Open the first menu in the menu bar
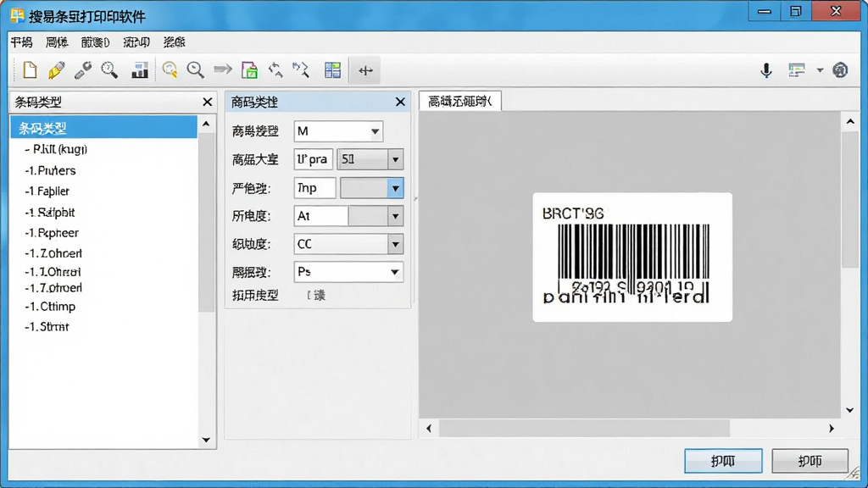Image resolution: width=868 pixels, height=488 pixels. click(21, 42)
